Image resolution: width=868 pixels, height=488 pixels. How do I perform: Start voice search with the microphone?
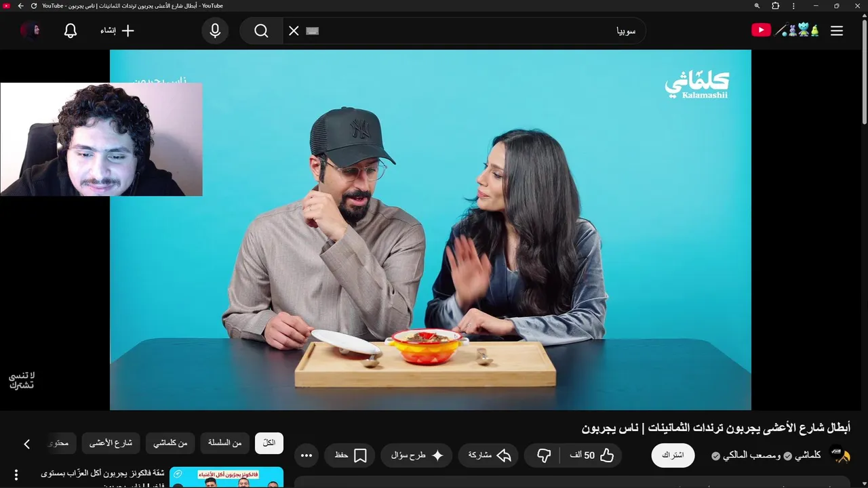(x=215, y=30)
